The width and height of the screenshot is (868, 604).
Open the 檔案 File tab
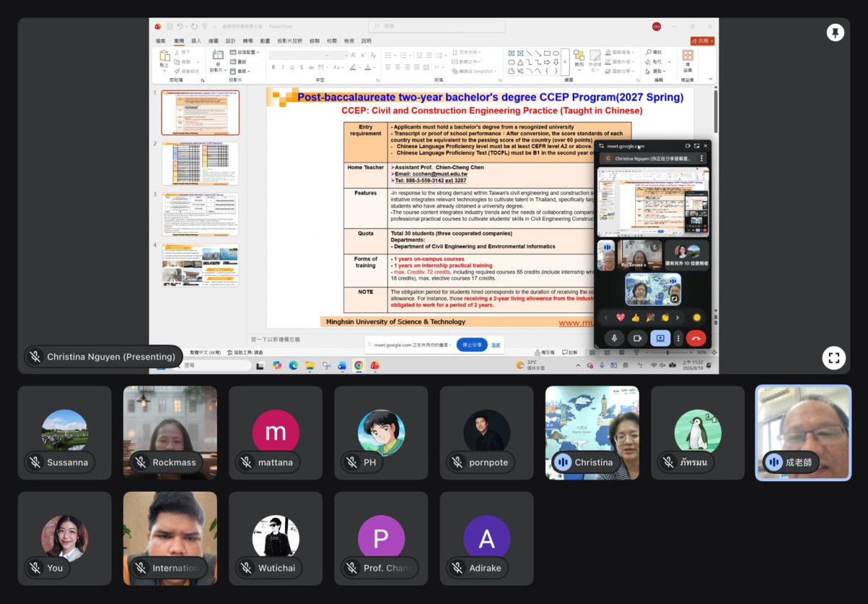161,41
